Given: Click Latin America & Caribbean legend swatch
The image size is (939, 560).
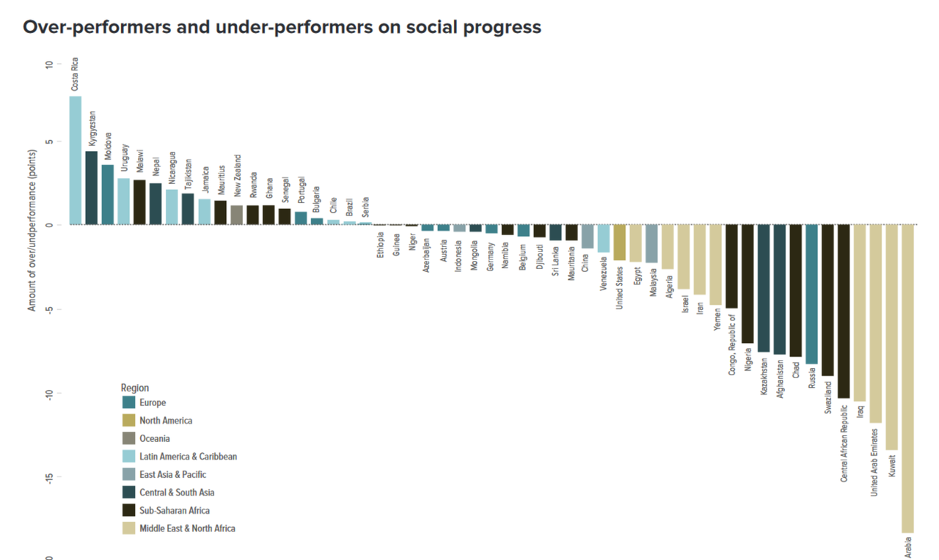Looking at the screenshot, I should (129, 457).
